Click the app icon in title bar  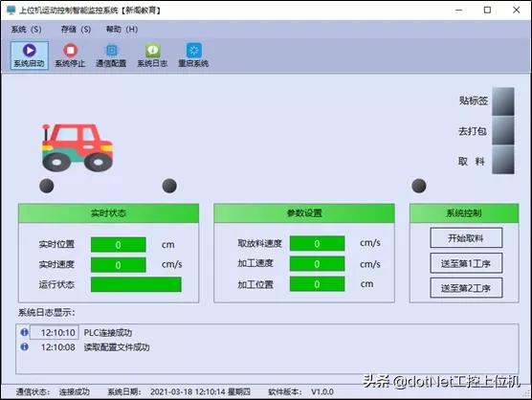point(11,11)
